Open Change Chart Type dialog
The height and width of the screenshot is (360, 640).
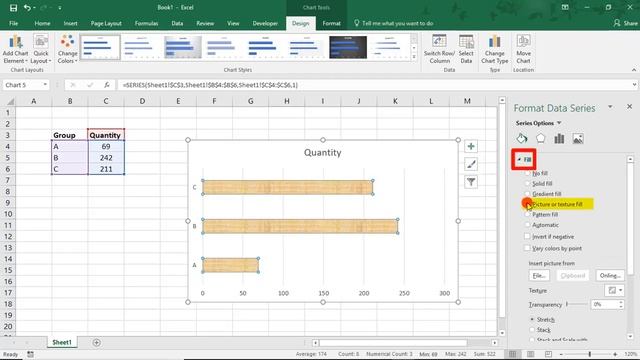click(494, 49)
